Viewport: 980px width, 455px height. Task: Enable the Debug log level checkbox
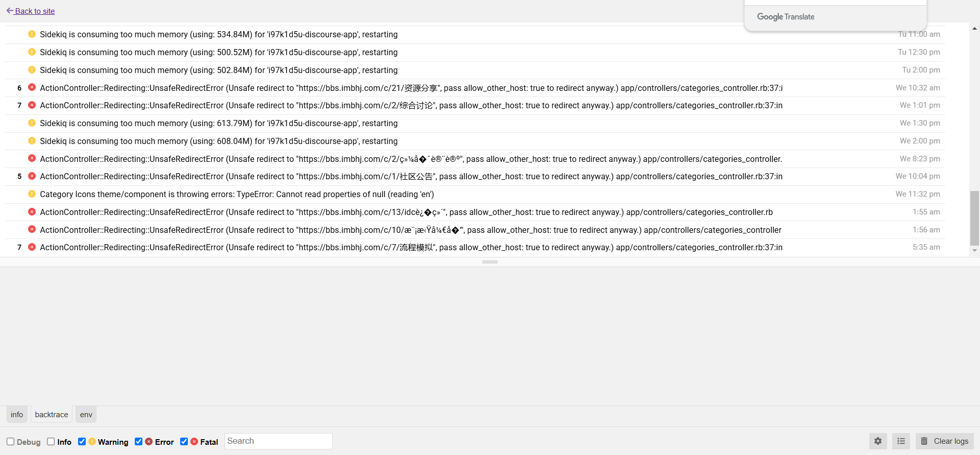10,442
